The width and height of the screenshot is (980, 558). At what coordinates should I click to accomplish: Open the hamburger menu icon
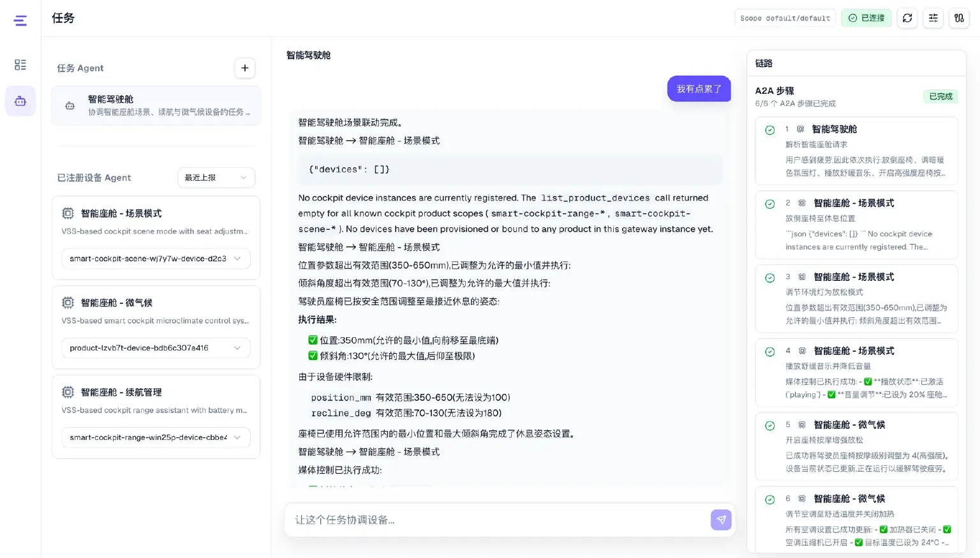tap(20, 20)
